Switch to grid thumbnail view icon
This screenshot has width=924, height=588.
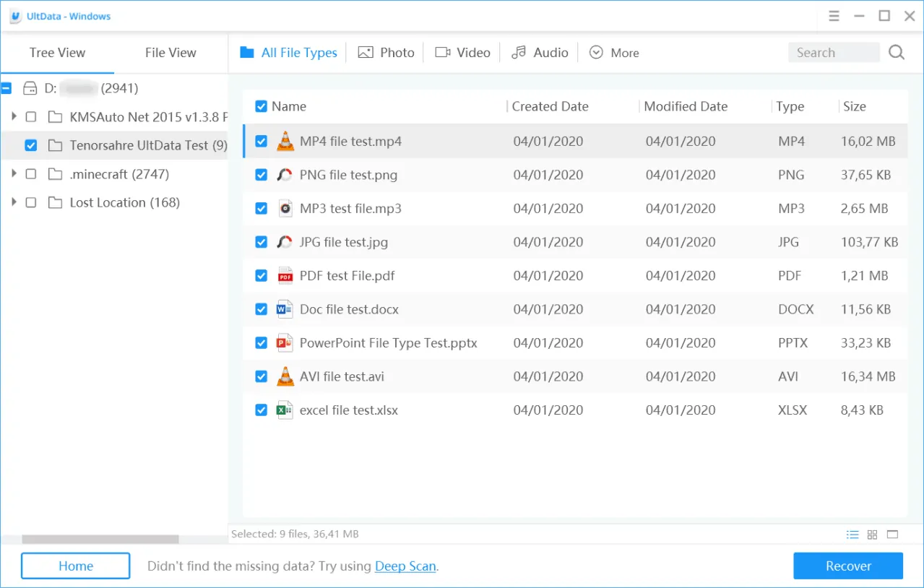tap(872, 535)
